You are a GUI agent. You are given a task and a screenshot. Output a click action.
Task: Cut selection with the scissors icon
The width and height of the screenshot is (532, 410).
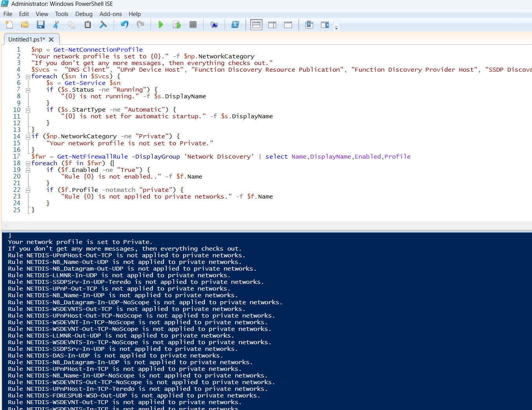coord(56,25)
